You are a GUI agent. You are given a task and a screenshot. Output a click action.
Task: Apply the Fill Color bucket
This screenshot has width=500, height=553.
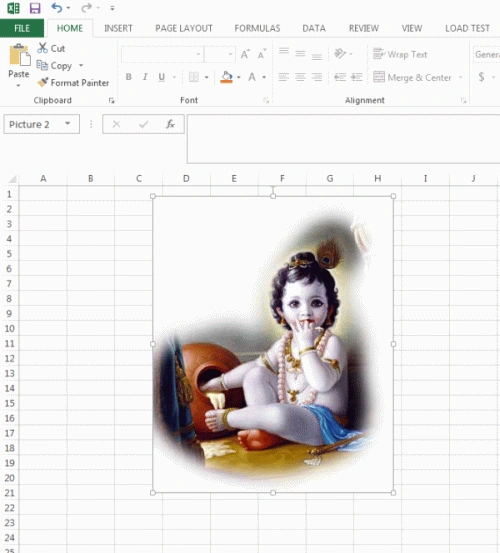click(226, 77)
